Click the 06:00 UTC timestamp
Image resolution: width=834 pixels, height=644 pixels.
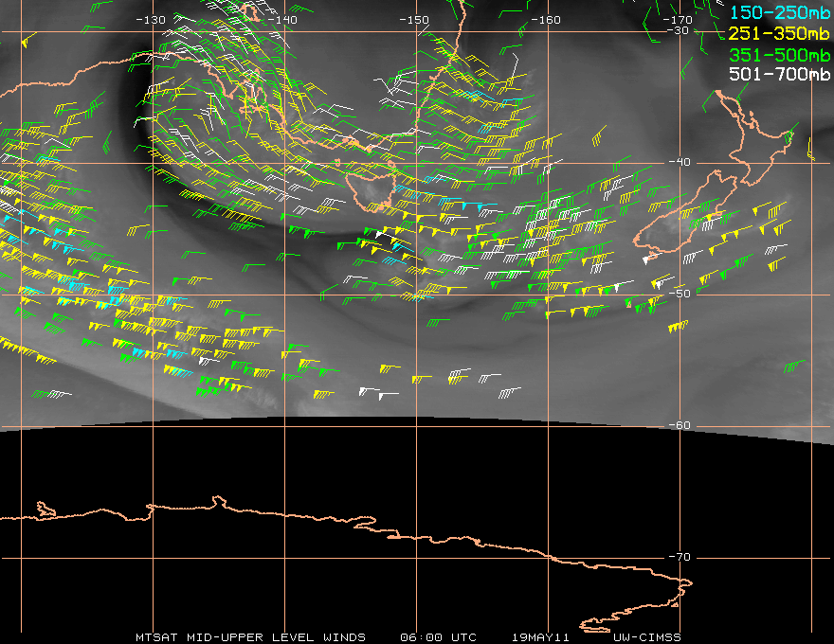click(440, 637)
